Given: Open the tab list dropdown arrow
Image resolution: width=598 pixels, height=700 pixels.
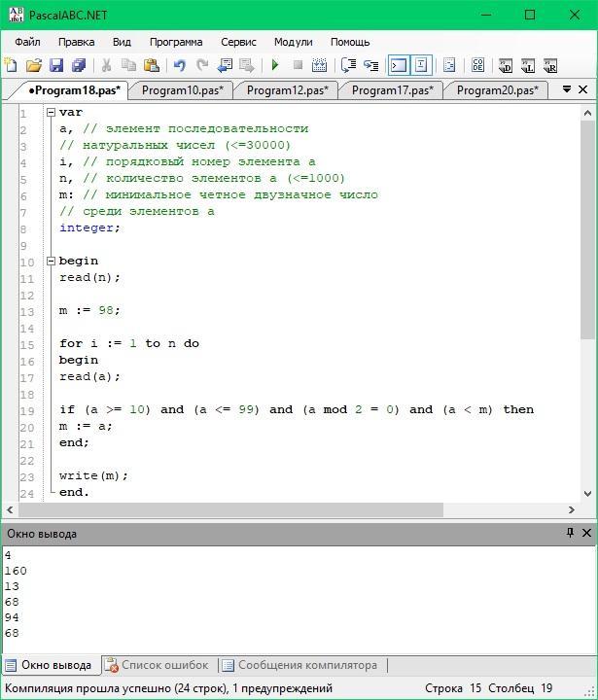Looking at the screenshot, I should (x=566, y=89).
